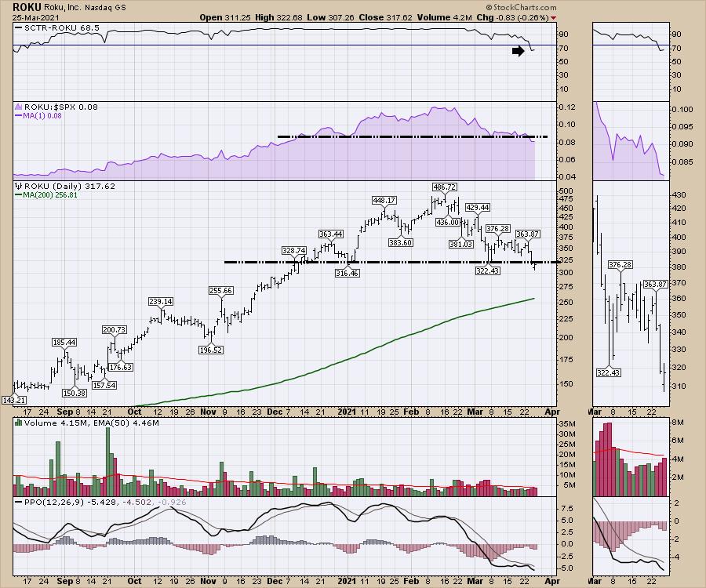This screenshot has width=706, height=588.
Task: Click the 200.73 price label
Action: 115,330
